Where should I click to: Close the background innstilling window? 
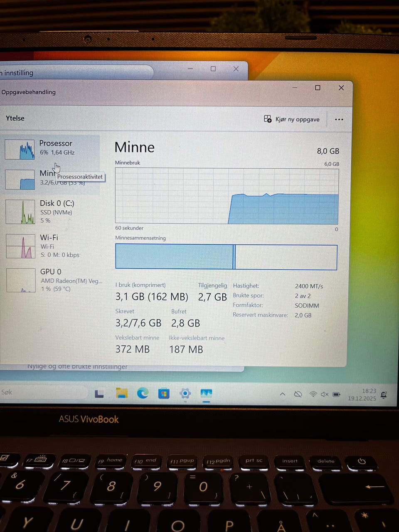point(236,69)
